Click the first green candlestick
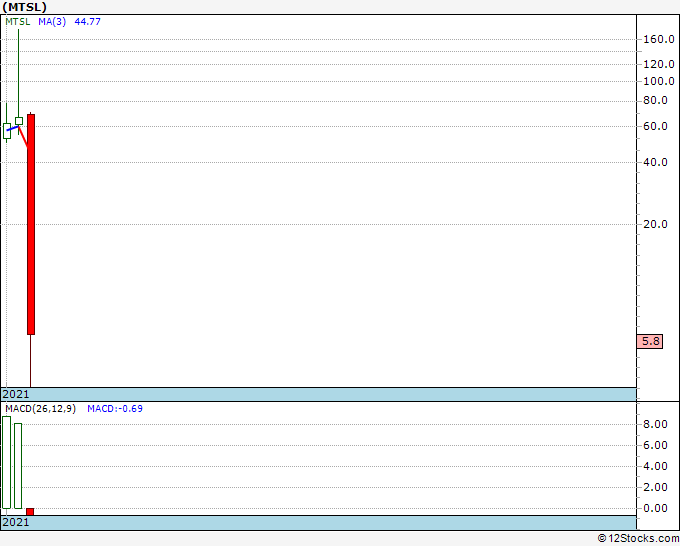Viewport: 680px width, 546px height. click(x=7, y=131)
